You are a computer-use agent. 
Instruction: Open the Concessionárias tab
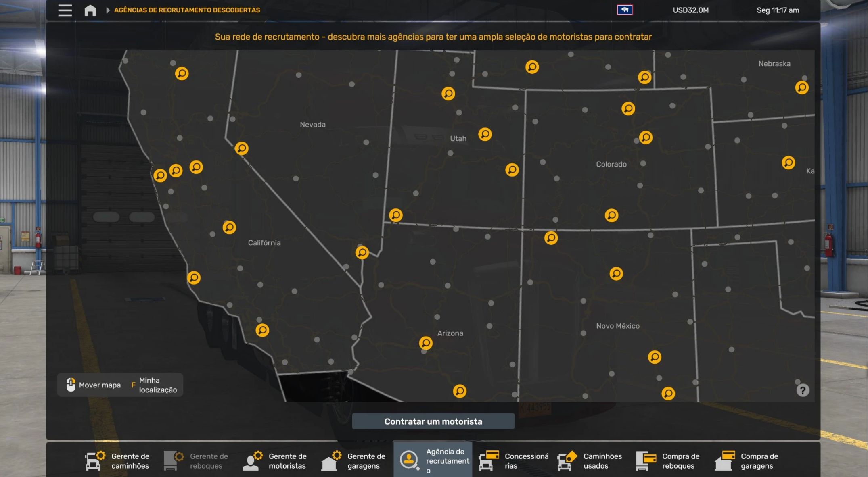pos(513,461)
